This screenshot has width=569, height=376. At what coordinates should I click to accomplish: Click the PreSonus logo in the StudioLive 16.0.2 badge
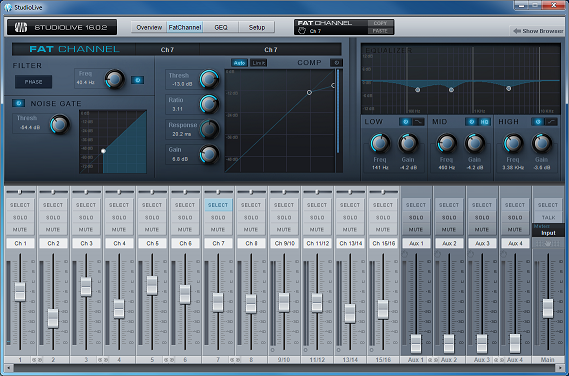pos(21,27)
